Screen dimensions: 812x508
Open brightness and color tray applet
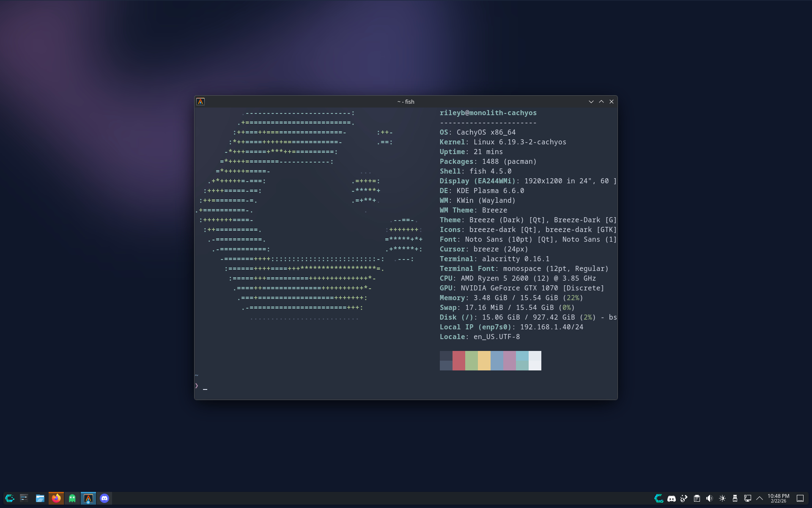coord(722,498)
